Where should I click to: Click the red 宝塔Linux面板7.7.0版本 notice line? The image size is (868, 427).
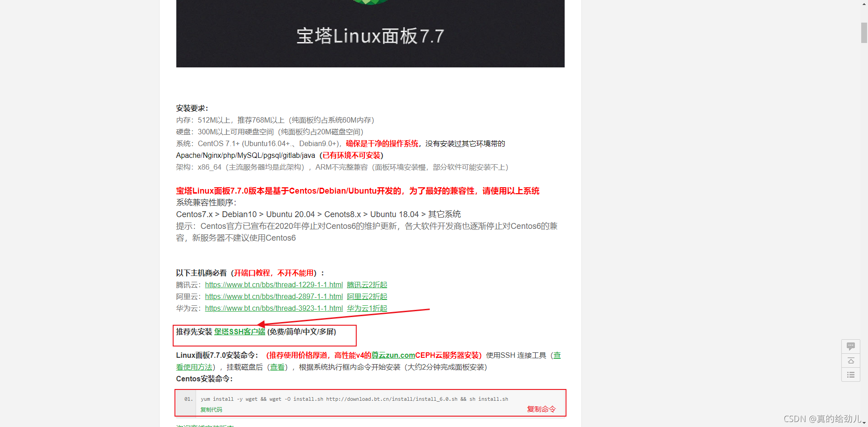point(358,191)
